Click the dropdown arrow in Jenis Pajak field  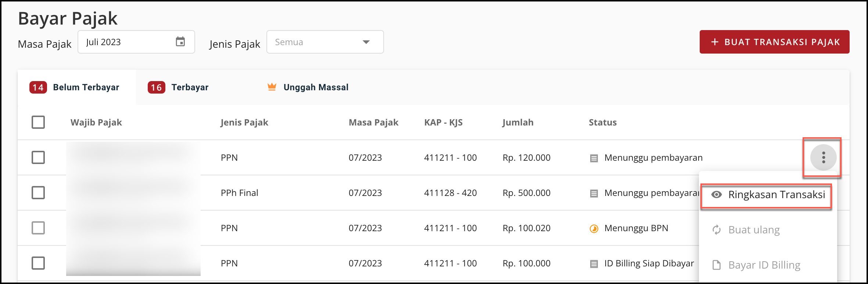pyautogui.click(x=366, y=42)
